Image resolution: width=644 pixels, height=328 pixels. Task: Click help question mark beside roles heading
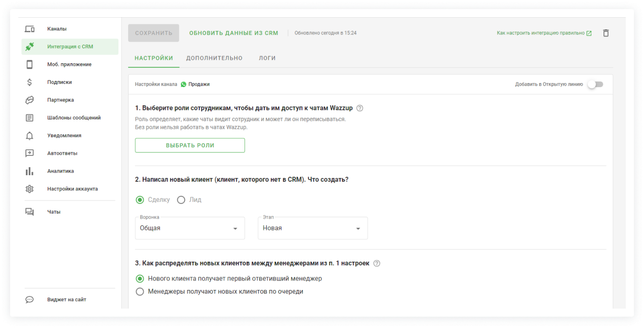(360, 108)
